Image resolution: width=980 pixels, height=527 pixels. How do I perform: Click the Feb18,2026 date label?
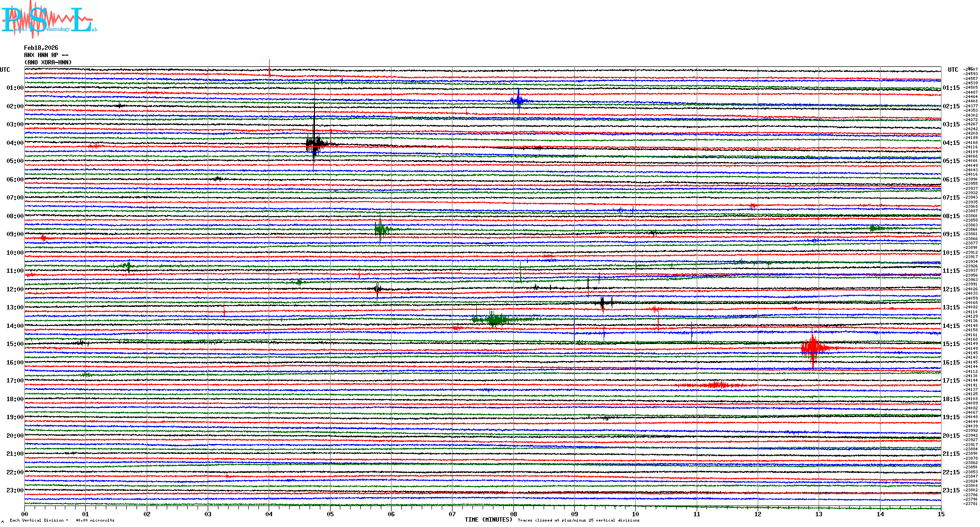[x=41, y=48]
